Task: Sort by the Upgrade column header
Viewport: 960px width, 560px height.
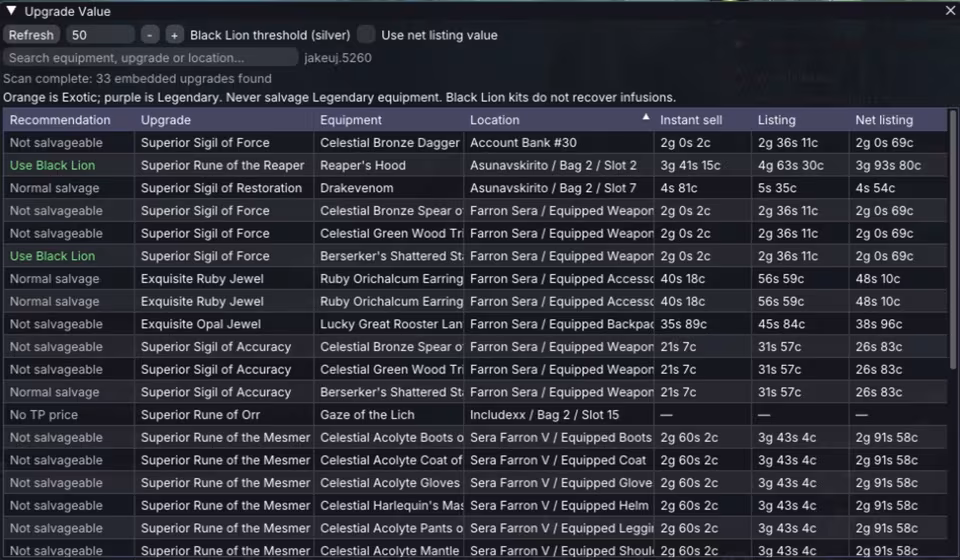Action: (165, 120)
